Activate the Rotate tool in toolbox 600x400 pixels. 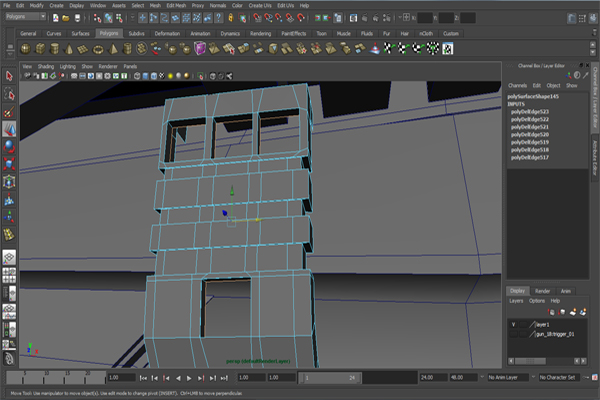click(x=9, y=147)
